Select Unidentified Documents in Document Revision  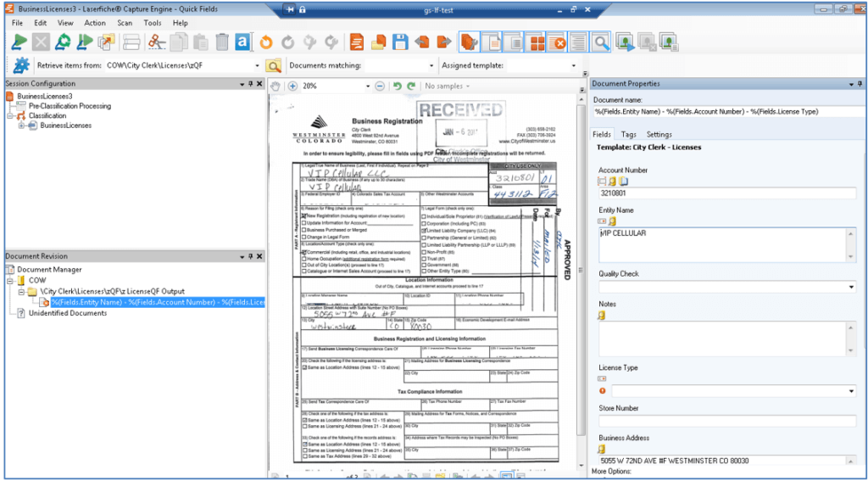pyautogui.click(x=68, y=313)
